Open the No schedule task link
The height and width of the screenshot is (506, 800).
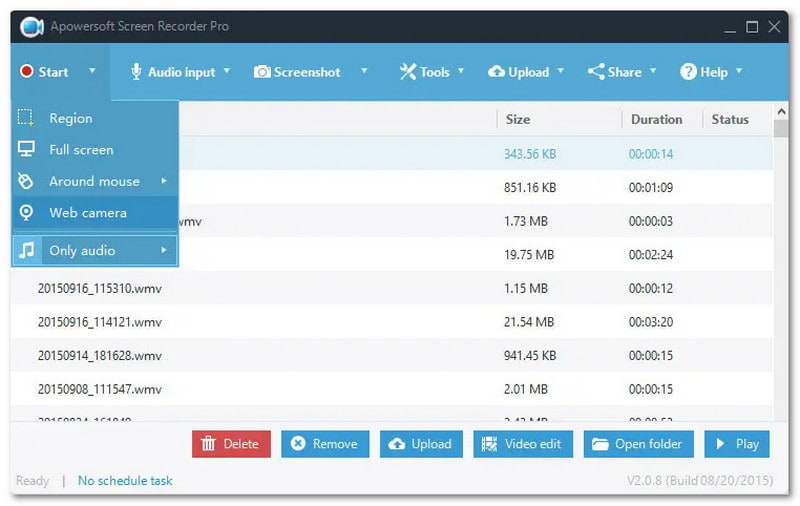click(125, 480)
